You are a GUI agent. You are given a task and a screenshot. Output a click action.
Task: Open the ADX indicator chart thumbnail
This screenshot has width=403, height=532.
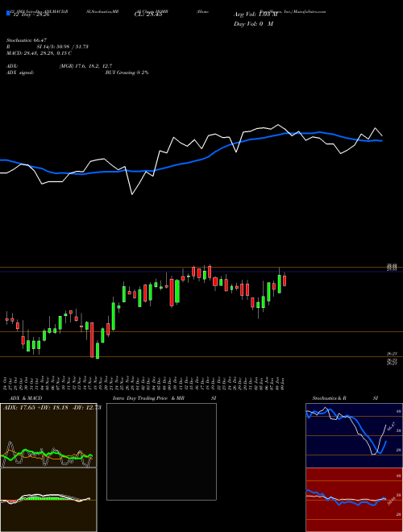point(48,435)
